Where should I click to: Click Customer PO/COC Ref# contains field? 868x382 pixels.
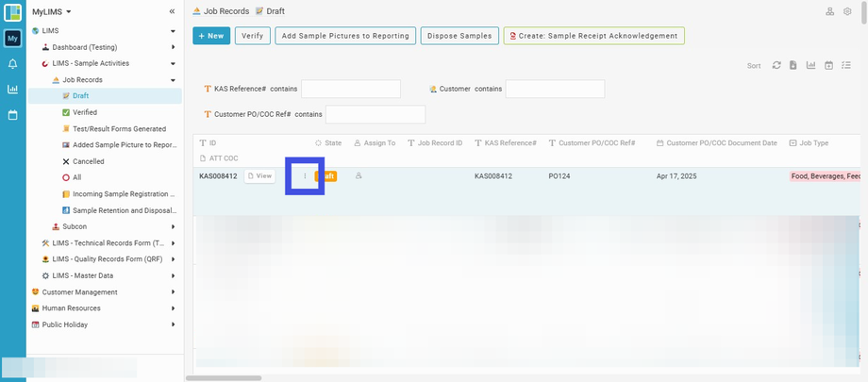pos(376,114)
